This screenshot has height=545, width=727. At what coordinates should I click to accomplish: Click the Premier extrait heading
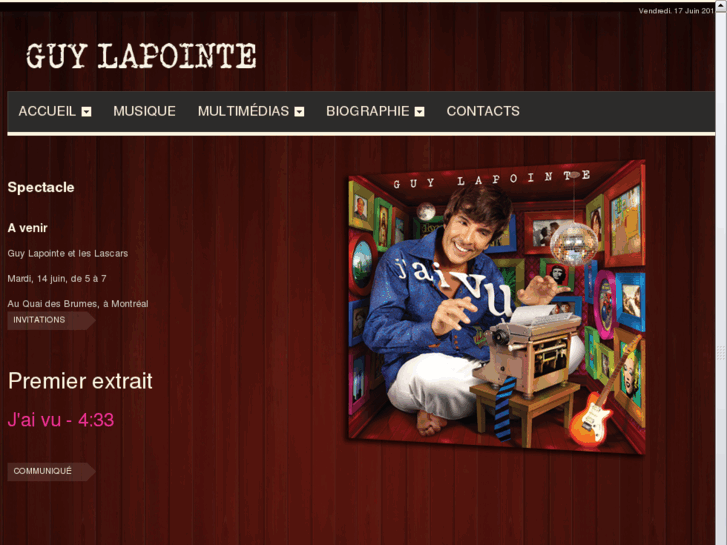(x=80, y=381)
